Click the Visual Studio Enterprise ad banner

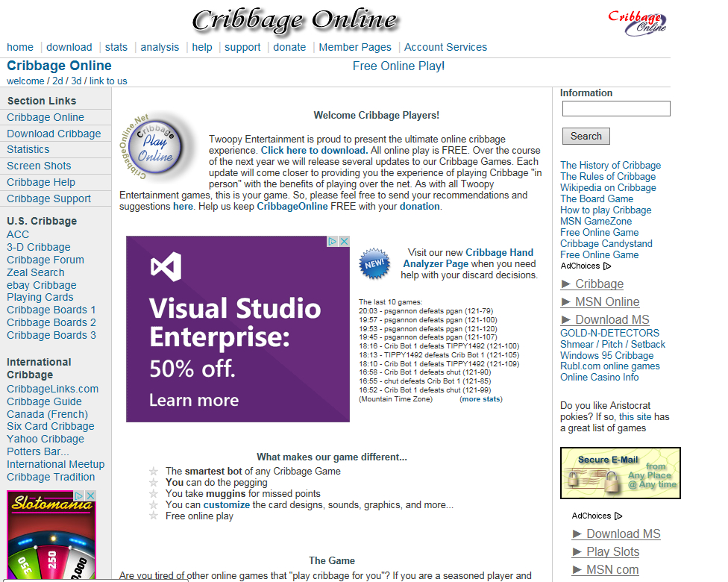point(238,329)
